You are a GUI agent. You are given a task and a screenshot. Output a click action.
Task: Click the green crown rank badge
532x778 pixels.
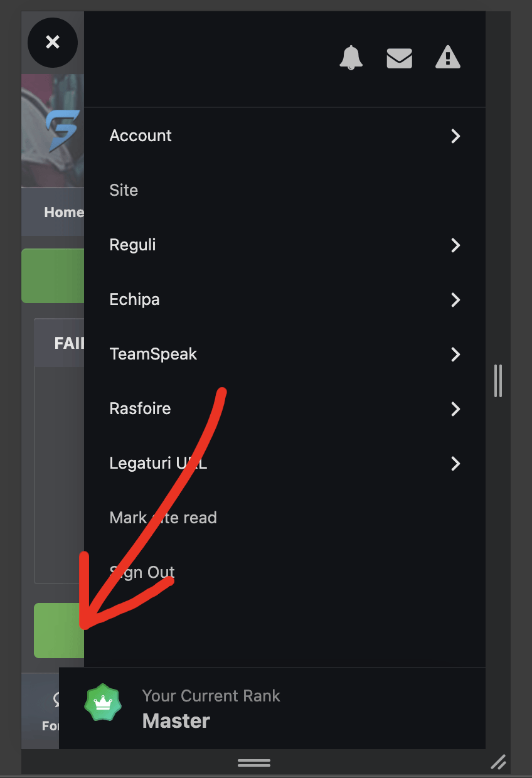tap(102, 703)
